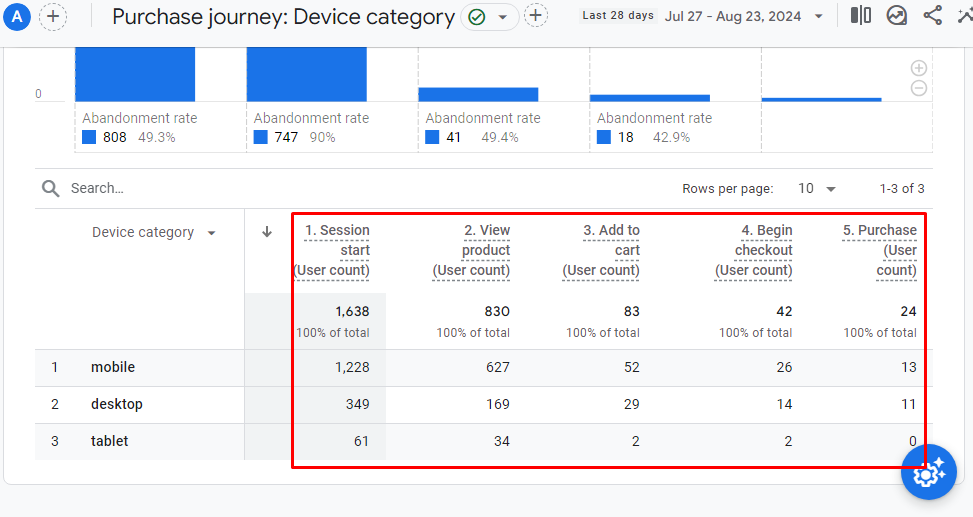Share this report
973x517 pixels.
coord(932,15)
